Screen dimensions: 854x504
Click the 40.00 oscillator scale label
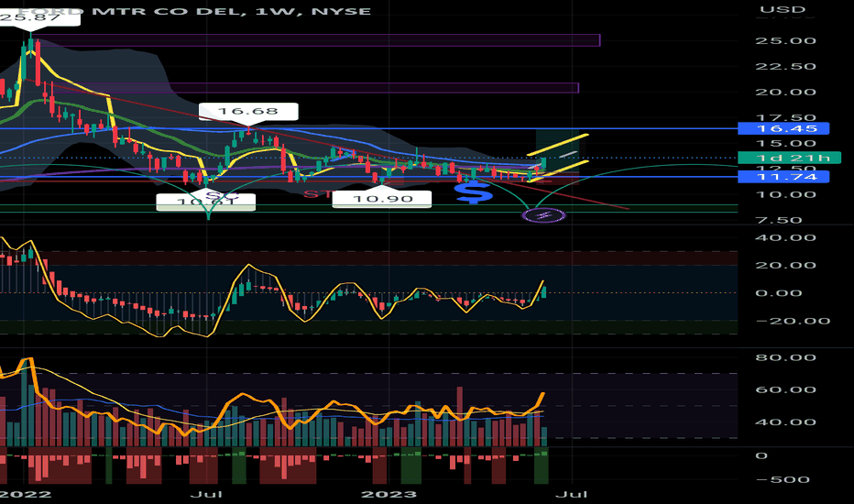pyautogui.click(x=785, y=238)
